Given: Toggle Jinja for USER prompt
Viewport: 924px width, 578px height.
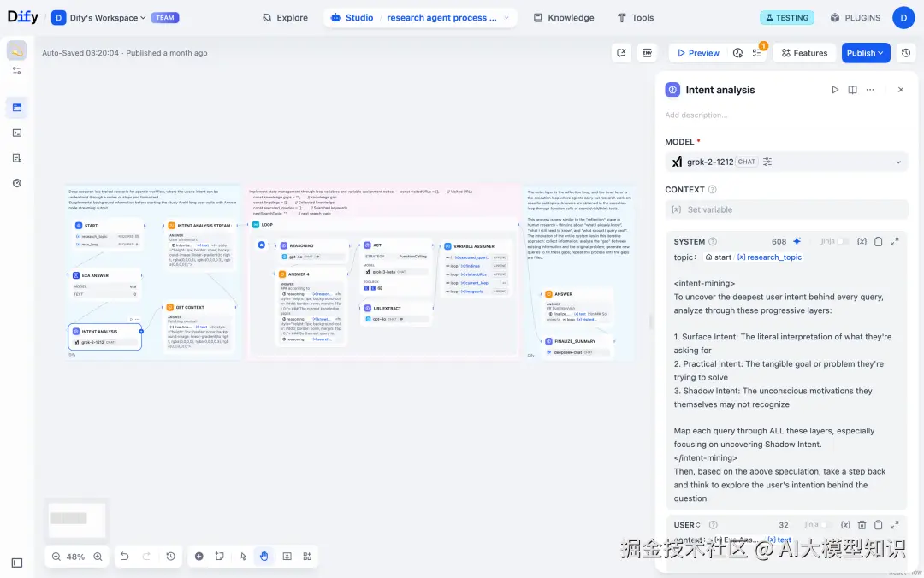Looking at the screenshot, I should [826, 525].
